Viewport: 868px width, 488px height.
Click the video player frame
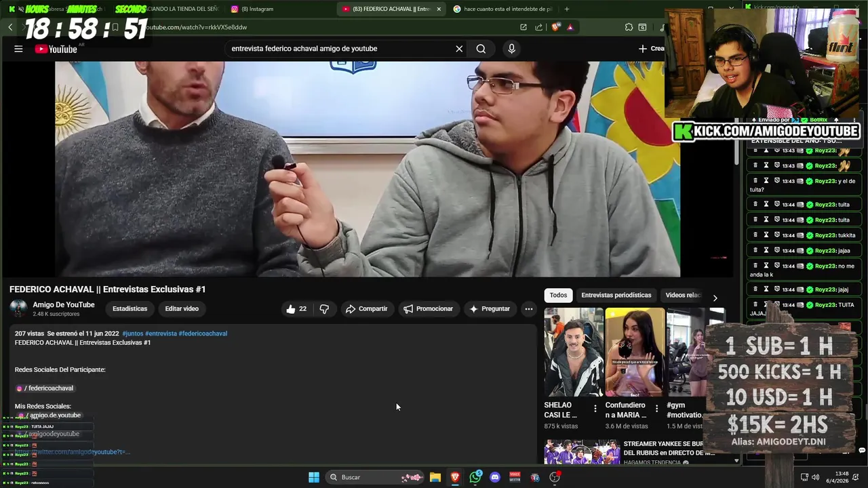pos(368,169)
